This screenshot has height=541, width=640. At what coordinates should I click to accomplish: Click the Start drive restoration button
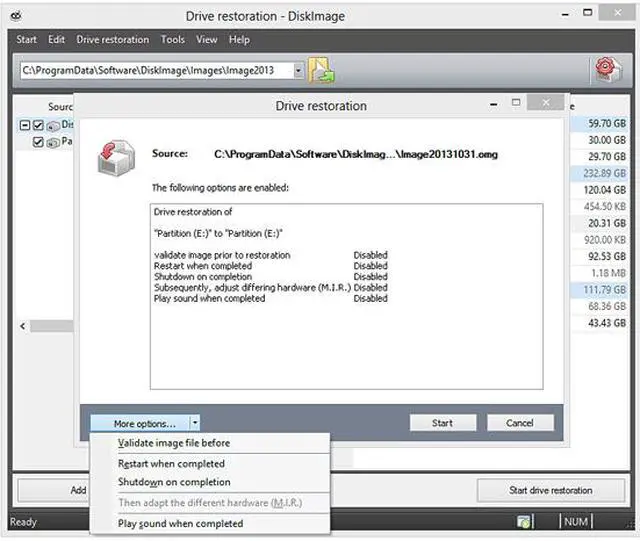click(x=550, y=490)
